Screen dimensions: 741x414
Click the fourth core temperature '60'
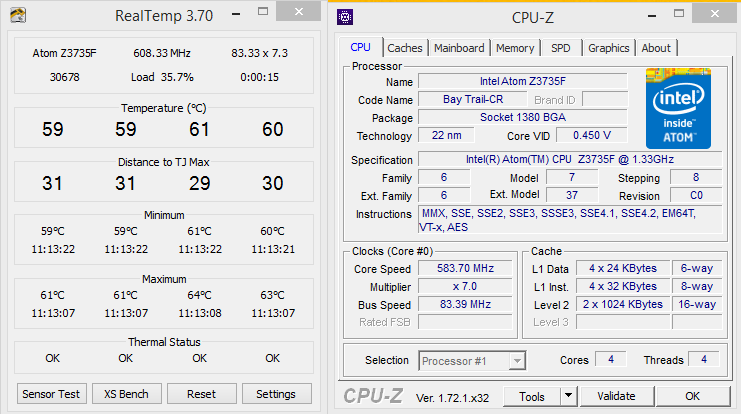[273, 129]
